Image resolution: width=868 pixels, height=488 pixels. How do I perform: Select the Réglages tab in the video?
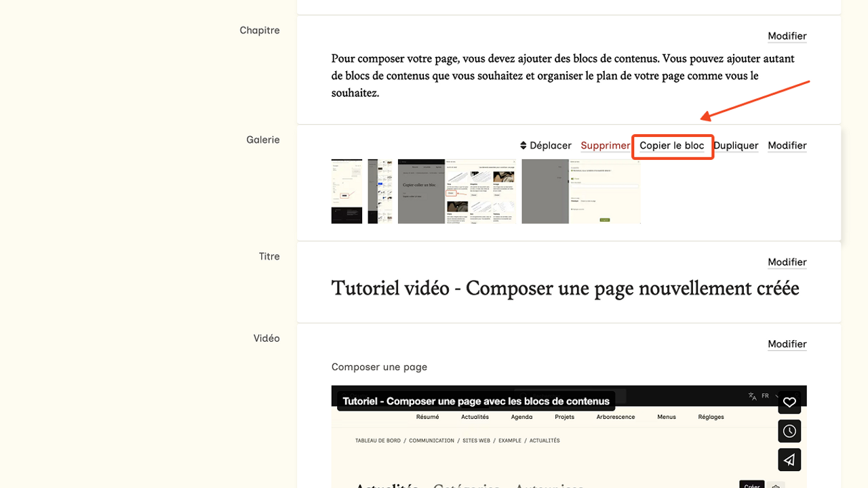pos(711,417)
